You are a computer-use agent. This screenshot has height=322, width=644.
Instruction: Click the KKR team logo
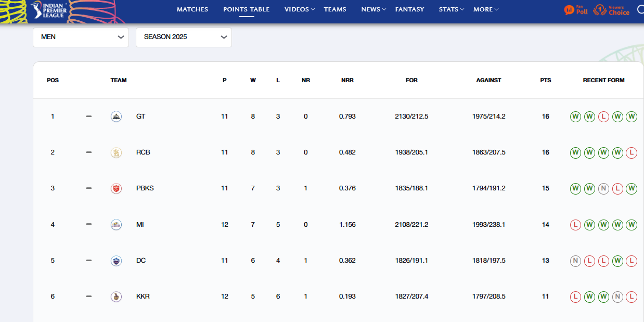(x=117, y=297)
